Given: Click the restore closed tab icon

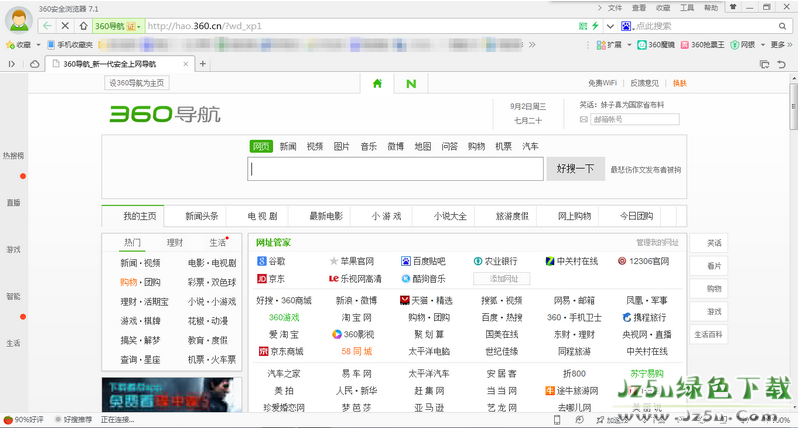Looking at the screenshot, I should 782,64.
